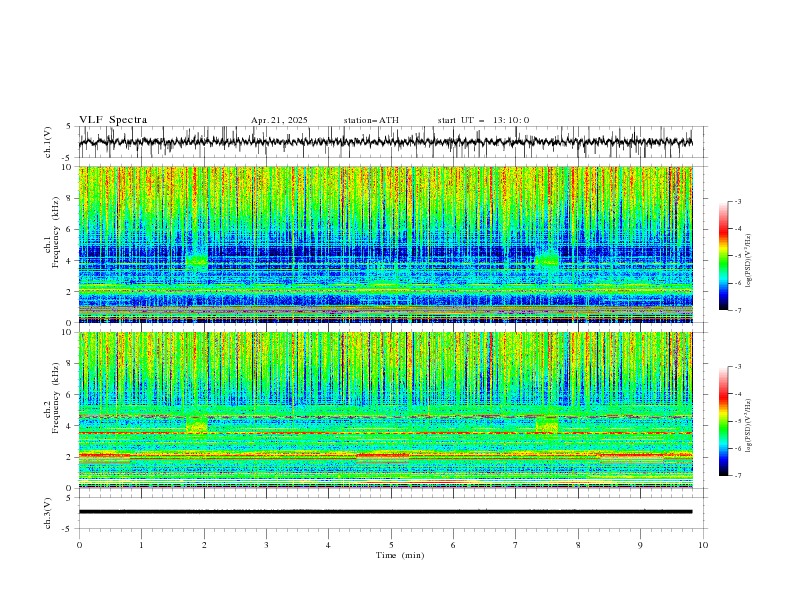Click the ch.2 colorbar "log(PSD)(V²/Hz)" label

click(x=749, y=426)
